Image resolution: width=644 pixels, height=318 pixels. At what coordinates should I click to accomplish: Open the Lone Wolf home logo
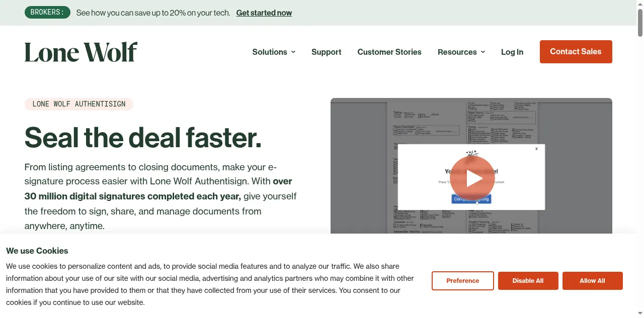pos(81,52)
